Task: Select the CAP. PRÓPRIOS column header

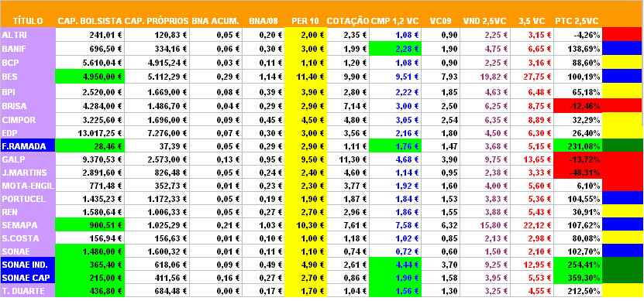Action: tap(157, 21)
